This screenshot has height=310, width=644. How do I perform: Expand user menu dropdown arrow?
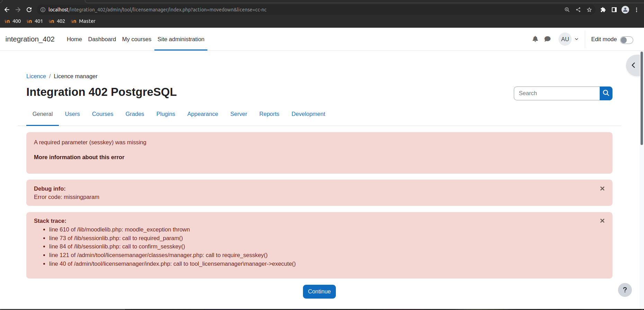pyautogui.click(x=576, y=39)
